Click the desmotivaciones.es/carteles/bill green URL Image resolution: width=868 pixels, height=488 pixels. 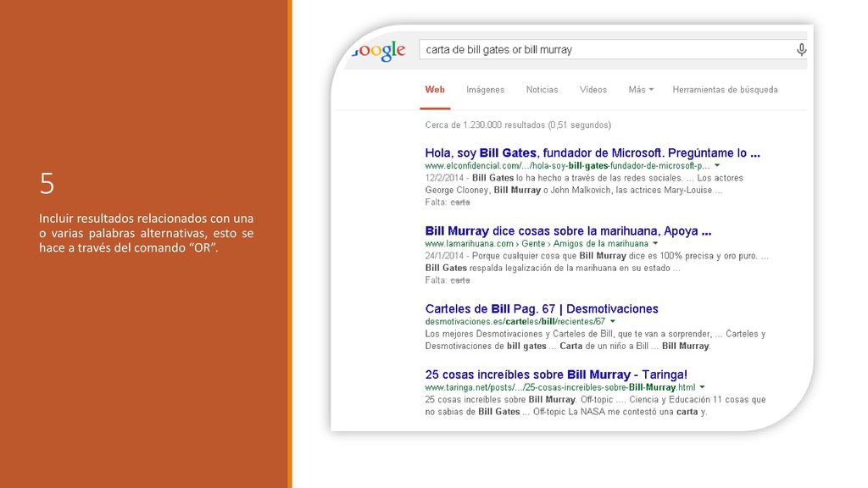pos(515,321)
